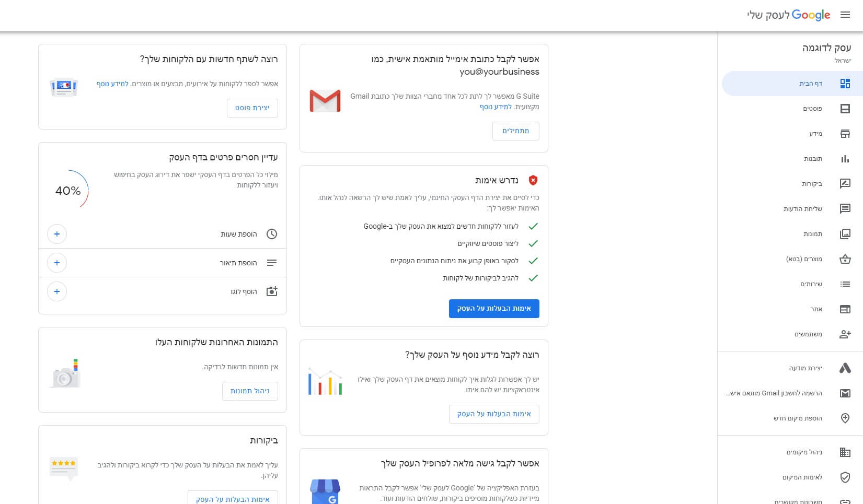The width and height of the screenshot is (863, 504).
Task: Click the bar chart icon beside תובנות
Action: [845, 159]
